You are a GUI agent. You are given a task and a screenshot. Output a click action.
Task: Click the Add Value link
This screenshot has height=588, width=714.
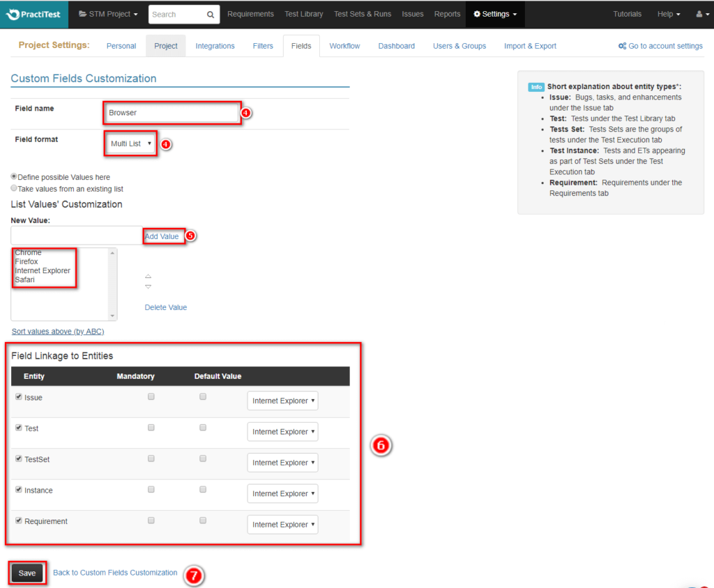[x=162, y=236]
